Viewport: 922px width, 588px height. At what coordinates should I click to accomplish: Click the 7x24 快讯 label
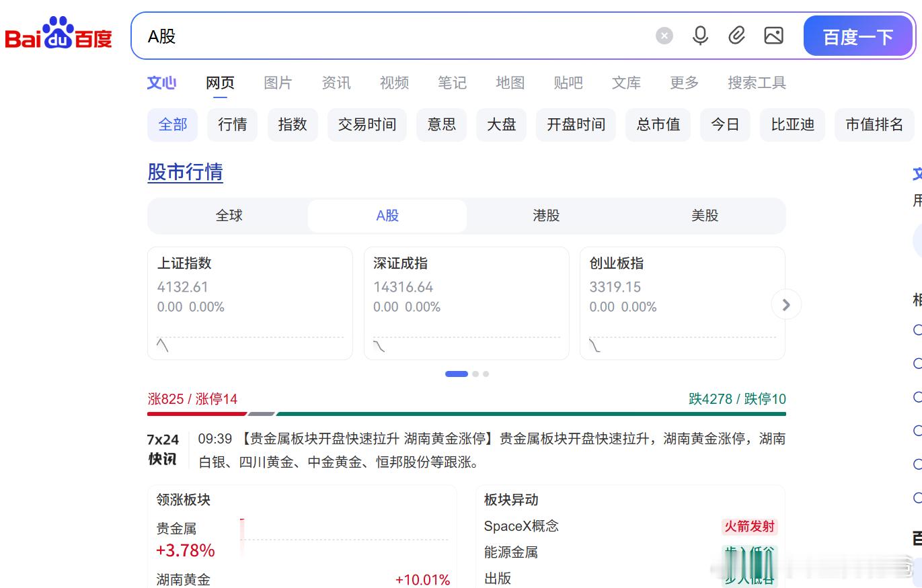pyautogui.click(x=163, y=450)
